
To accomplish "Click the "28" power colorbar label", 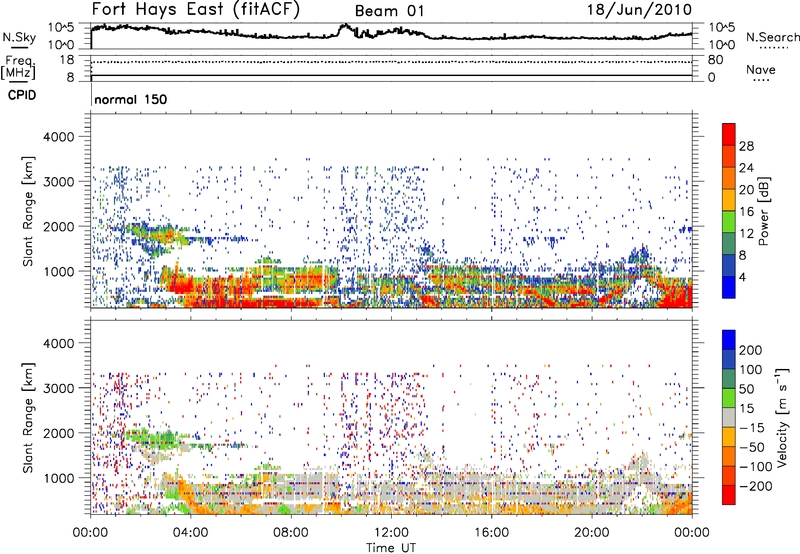I will click(746, 146).
